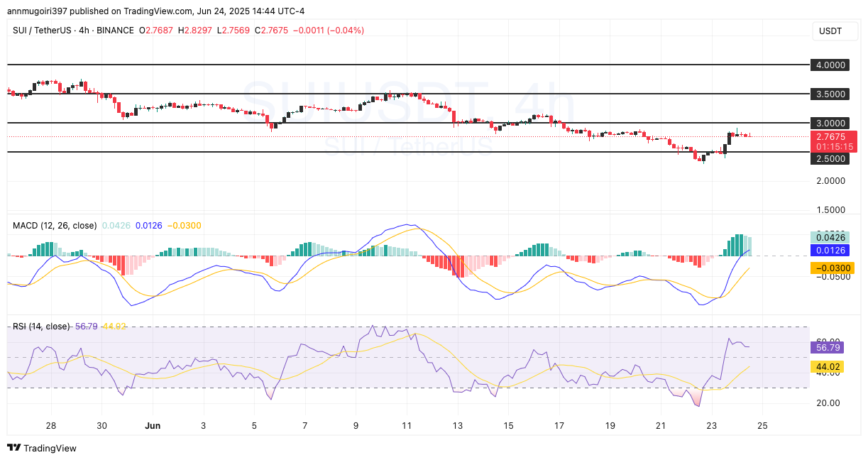
Task: Click the 20.00 RSI axis label
Action: tap(828, 402)
